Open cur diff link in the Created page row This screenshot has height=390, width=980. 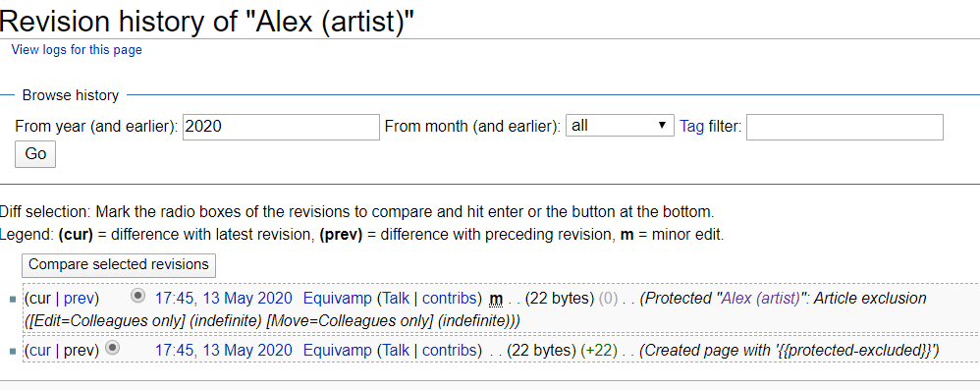[x=40, y=351]
